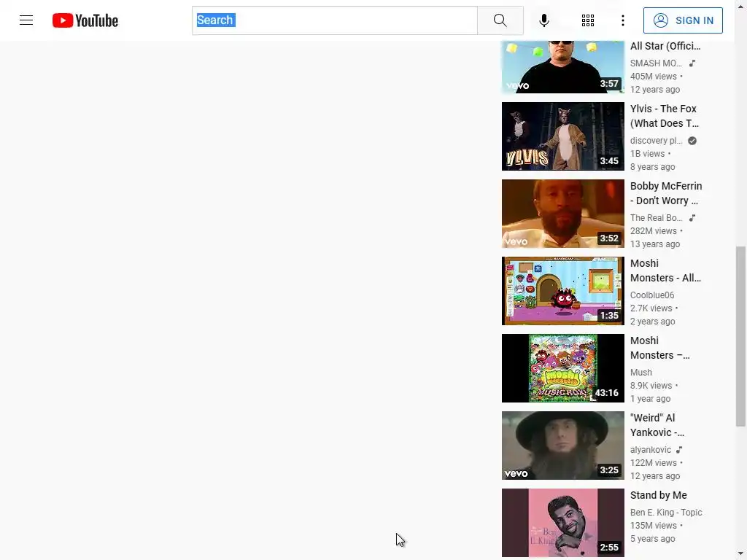The image size is (747, 560).
Task: Click the "Weird" Al Yankovic title
Action: (x=657, y=425)
